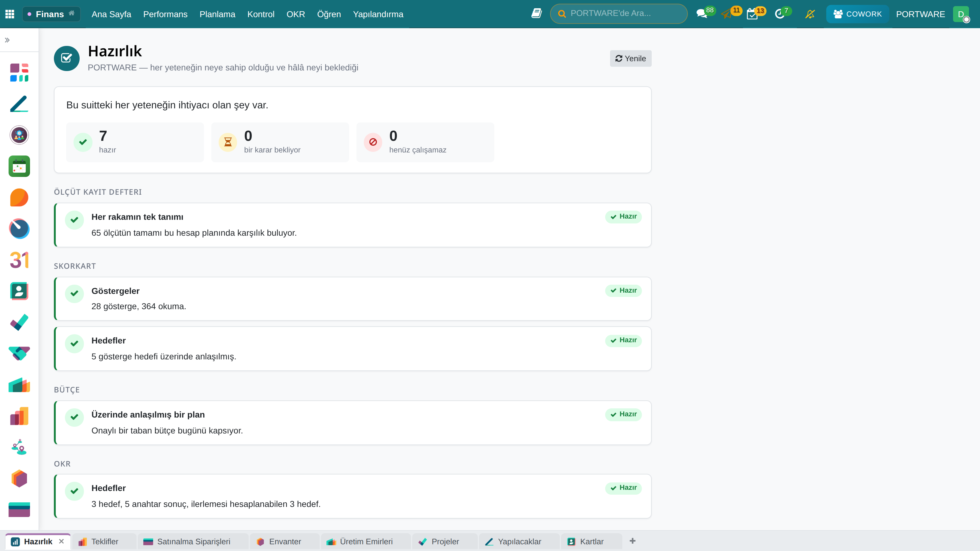Open the contact card sidebar app

[x=19, y=291]
